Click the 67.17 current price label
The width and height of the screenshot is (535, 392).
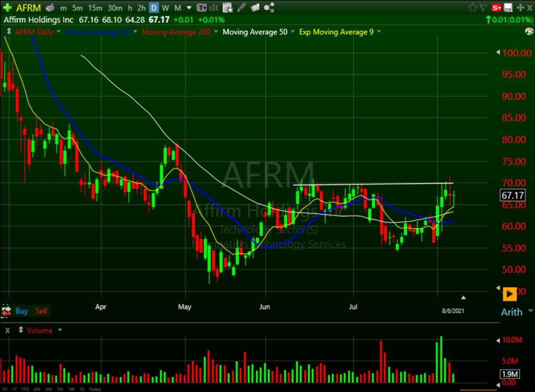[x=513, y=195]
